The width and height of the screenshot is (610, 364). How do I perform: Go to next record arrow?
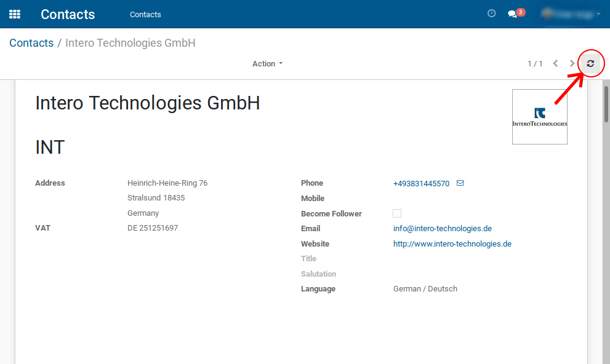572,63
